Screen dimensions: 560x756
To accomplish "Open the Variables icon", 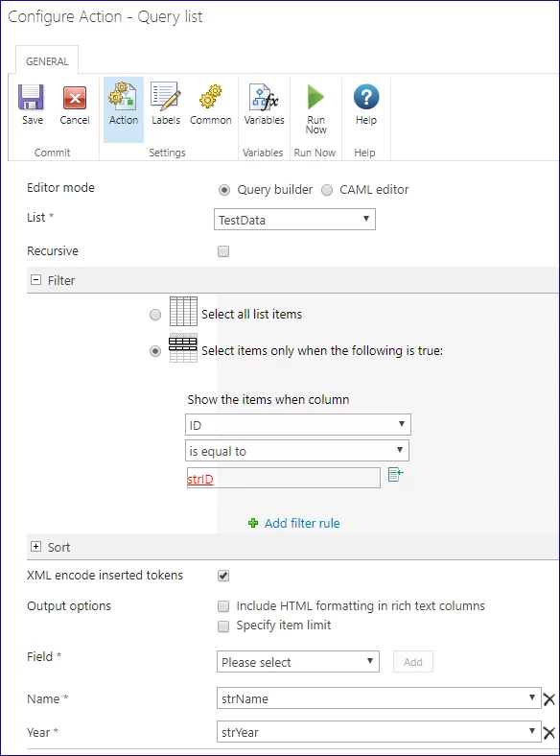I will 264,97.
